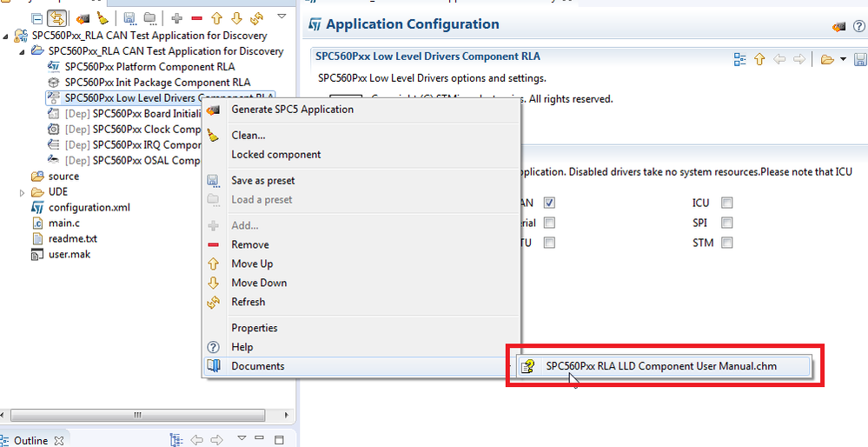Minimize the Outline panel
This screenshot has width=868, height=447.
[260, 440]
